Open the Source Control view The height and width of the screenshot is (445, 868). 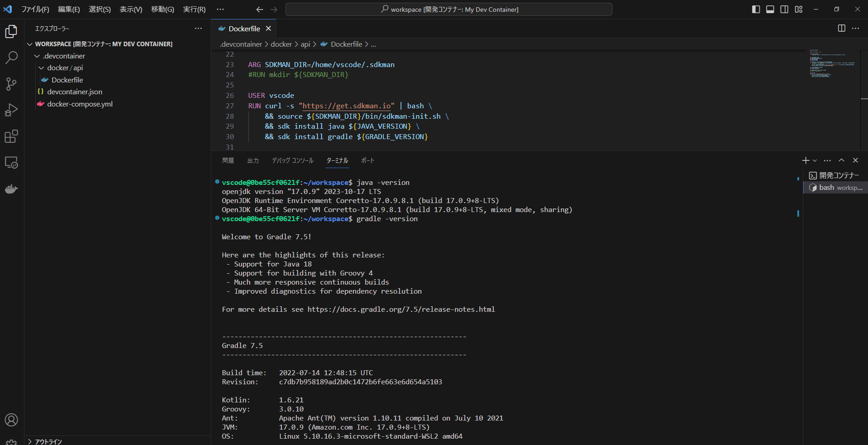(x=11, y=84)
